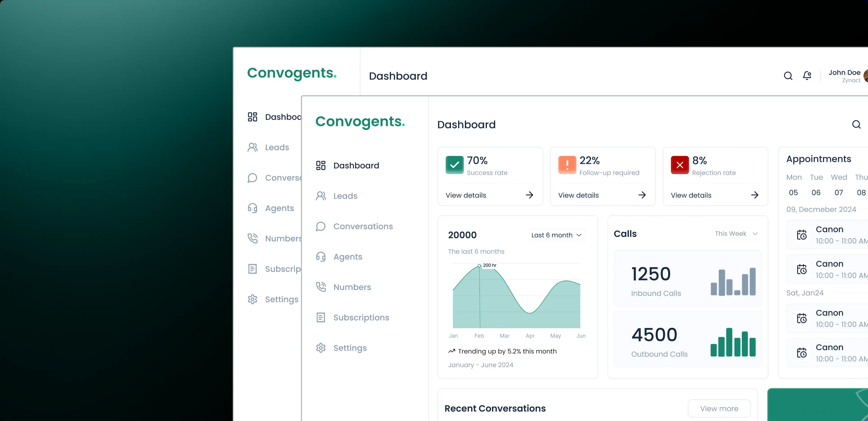Click the January - June 2024 caption
Viewport: 868px width, 421px height.
click(480, 365)
